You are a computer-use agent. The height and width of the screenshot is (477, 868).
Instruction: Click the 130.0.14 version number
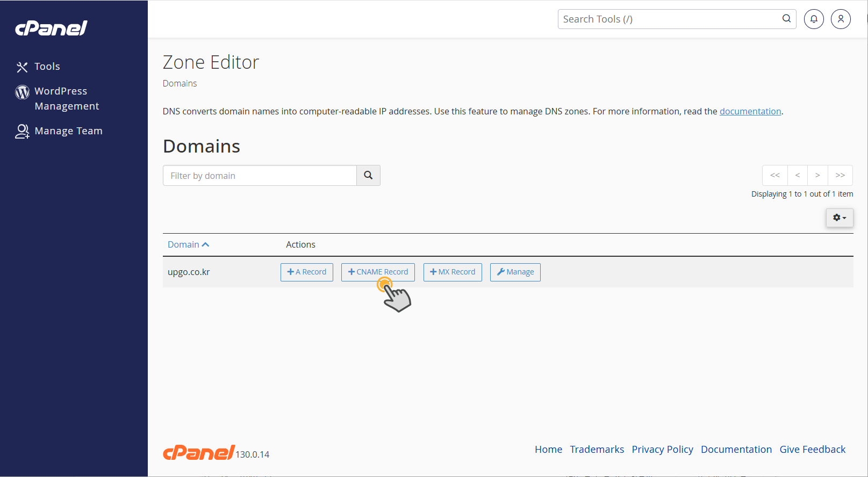point(253,454)
